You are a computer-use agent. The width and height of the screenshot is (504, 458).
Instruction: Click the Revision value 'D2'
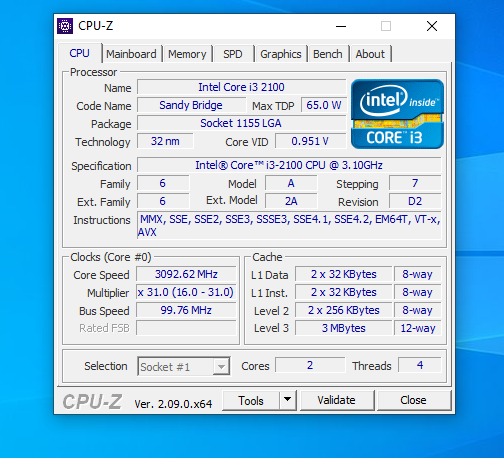coord(415,201)
